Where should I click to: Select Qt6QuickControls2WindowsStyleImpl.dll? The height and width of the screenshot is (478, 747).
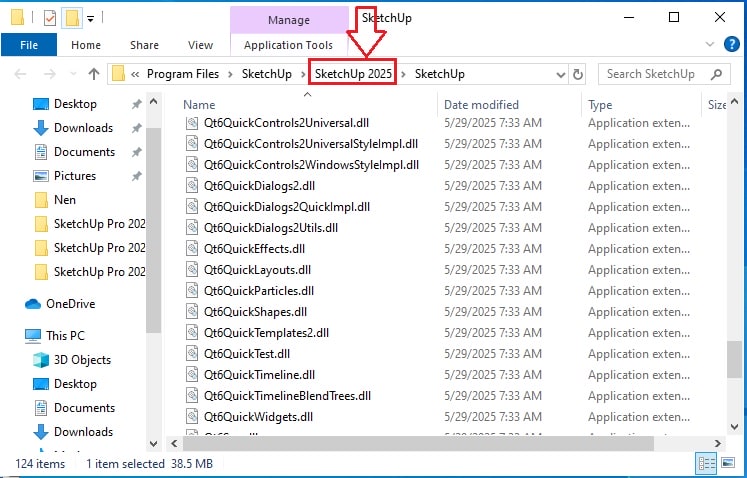click(x=311, y=165)
